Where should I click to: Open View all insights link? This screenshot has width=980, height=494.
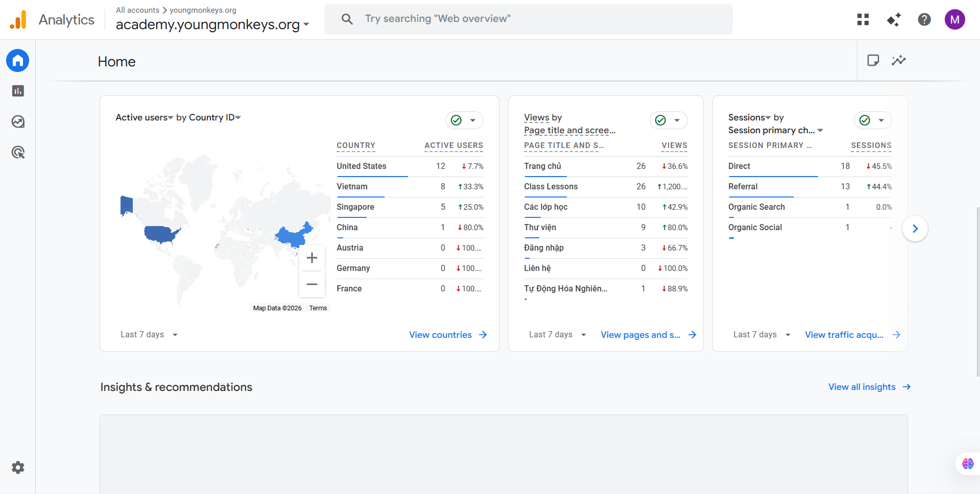869,387
